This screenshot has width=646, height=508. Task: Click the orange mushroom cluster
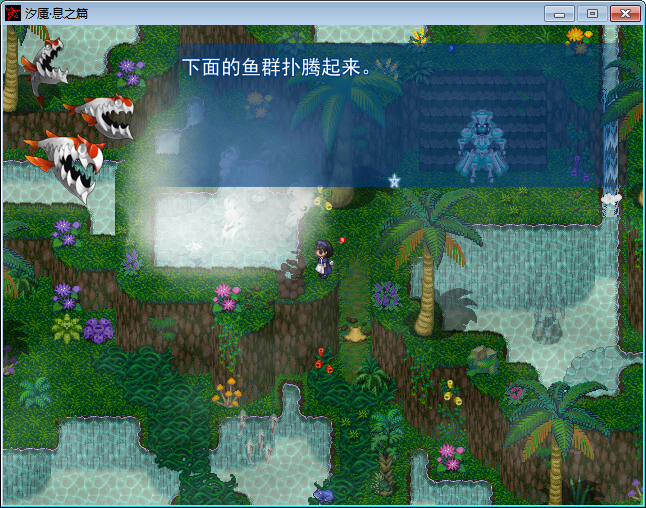tap(227, 392)
